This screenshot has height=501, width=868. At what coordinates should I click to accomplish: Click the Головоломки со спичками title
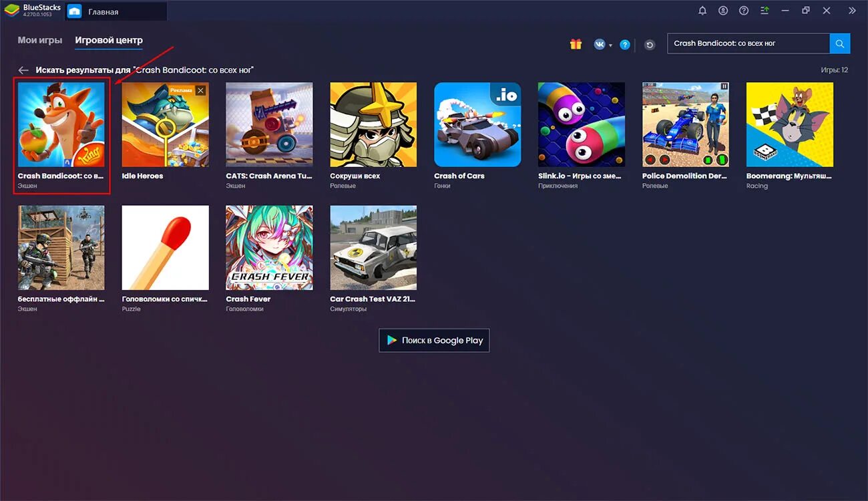coord(165,299)
